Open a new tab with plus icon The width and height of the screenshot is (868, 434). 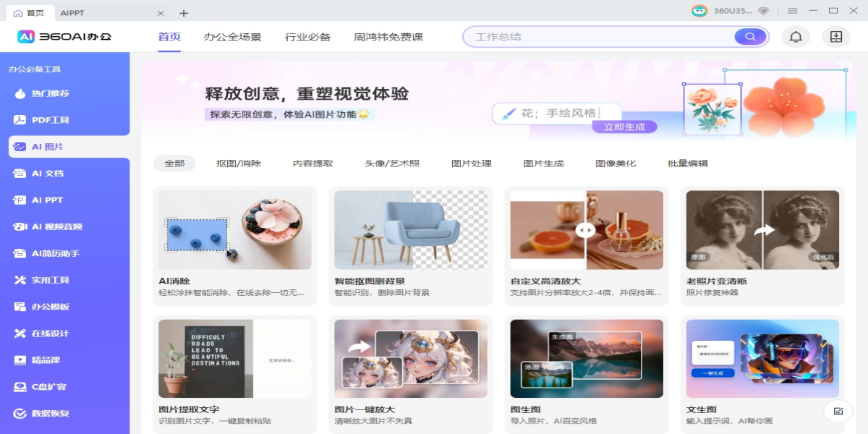(x=184, y=13)
